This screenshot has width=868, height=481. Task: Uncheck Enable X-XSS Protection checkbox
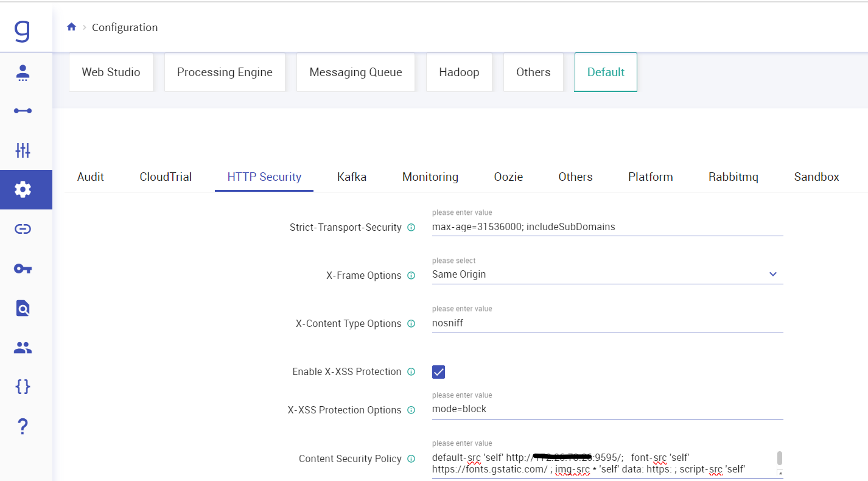[x=438, y=371]
